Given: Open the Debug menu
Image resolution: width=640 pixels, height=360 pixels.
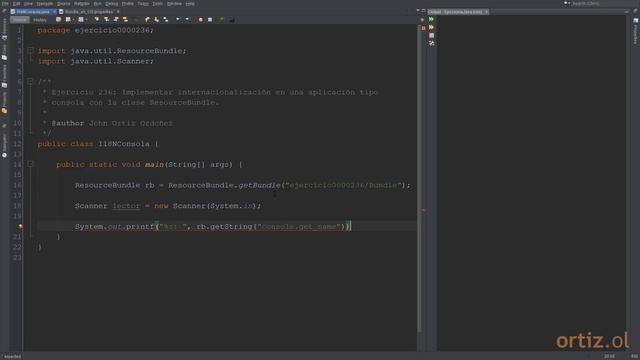Looking at the screenshot, I should (x=111, y=4).
